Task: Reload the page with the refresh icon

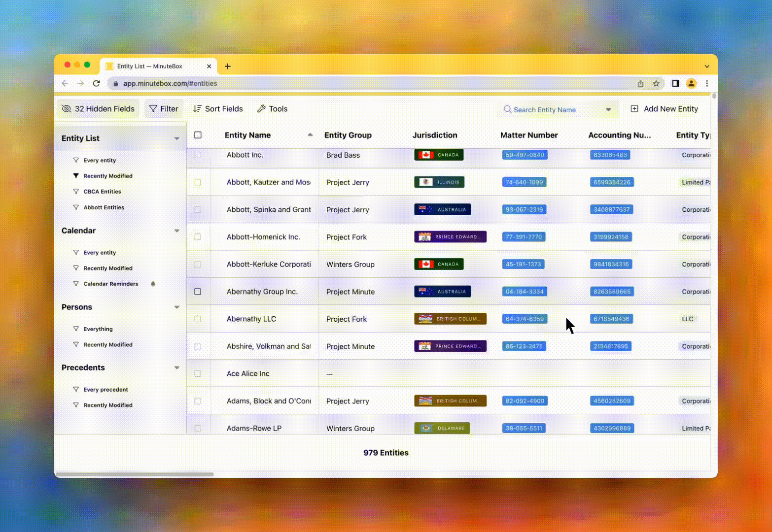Action: 97,84
